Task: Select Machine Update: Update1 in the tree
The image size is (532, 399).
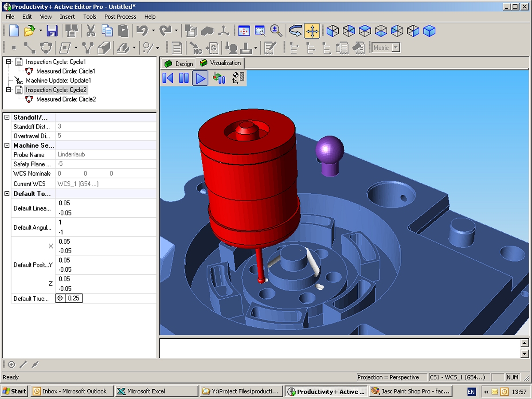Action: click(58, 81)
